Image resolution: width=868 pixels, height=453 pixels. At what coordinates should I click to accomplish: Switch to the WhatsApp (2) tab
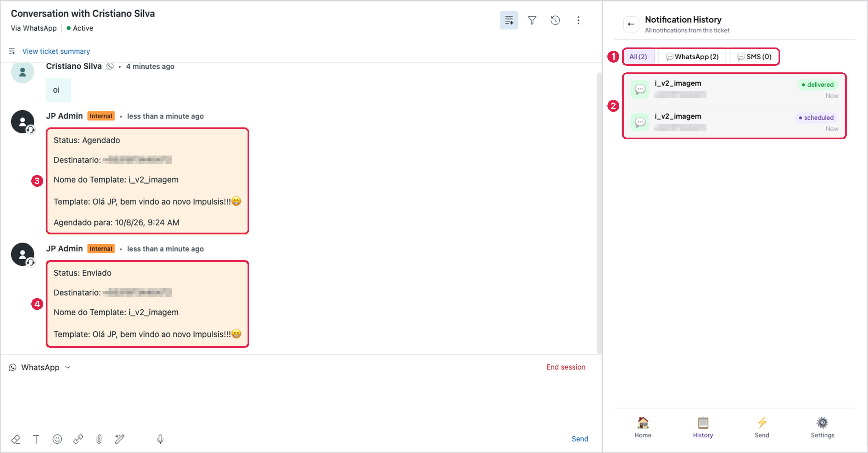pos(692,57)
